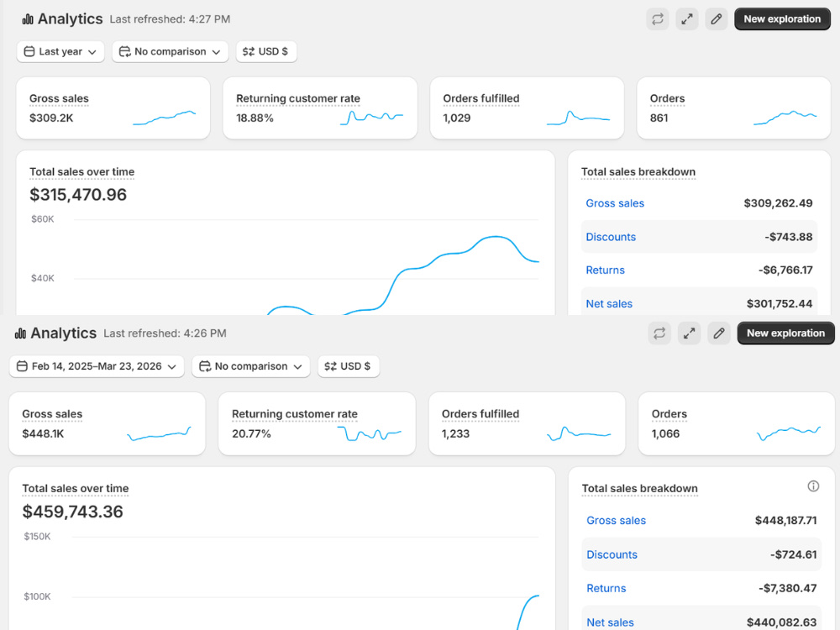Open Feb 14, 2025–Mar 23, 2026 date dropdown
840x630 pixels.
(x=97, y=366)
